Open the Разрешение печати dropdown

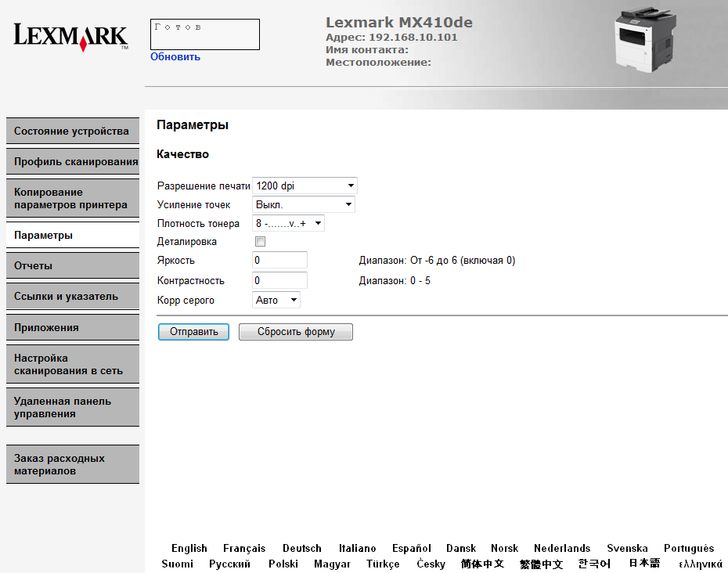tap(305, 186)
